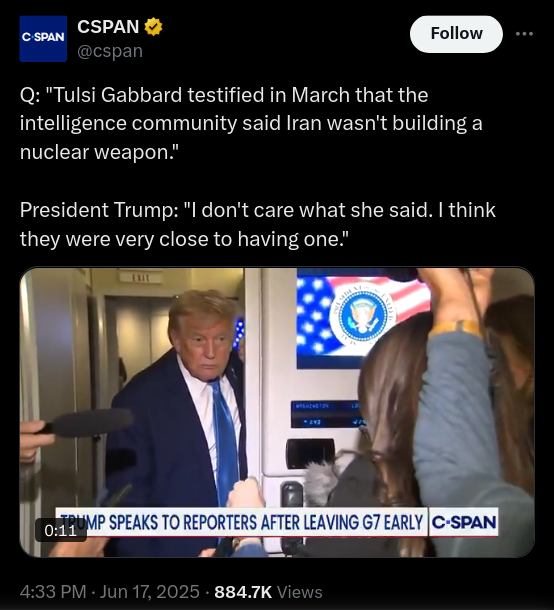The image size is (554, 610).
Task: Click the black boom microphone at left
Action: (x=89, y=422)
